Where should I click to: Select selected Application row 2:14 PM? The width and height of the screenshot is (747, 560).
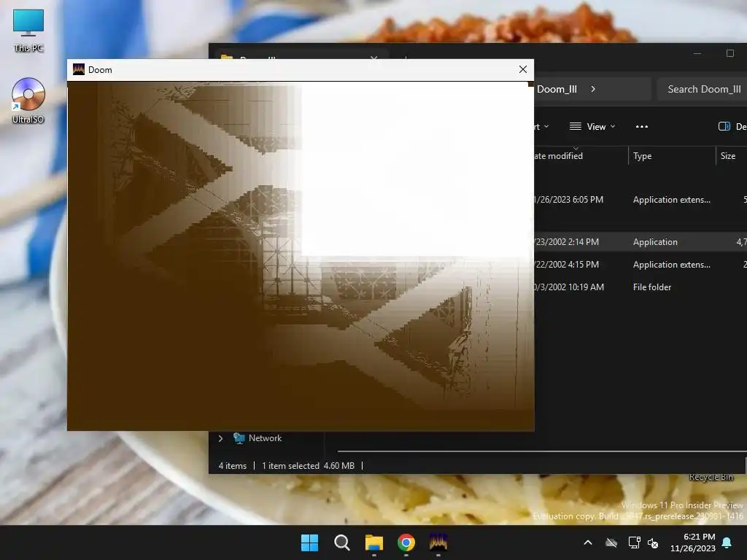(640, 242)
